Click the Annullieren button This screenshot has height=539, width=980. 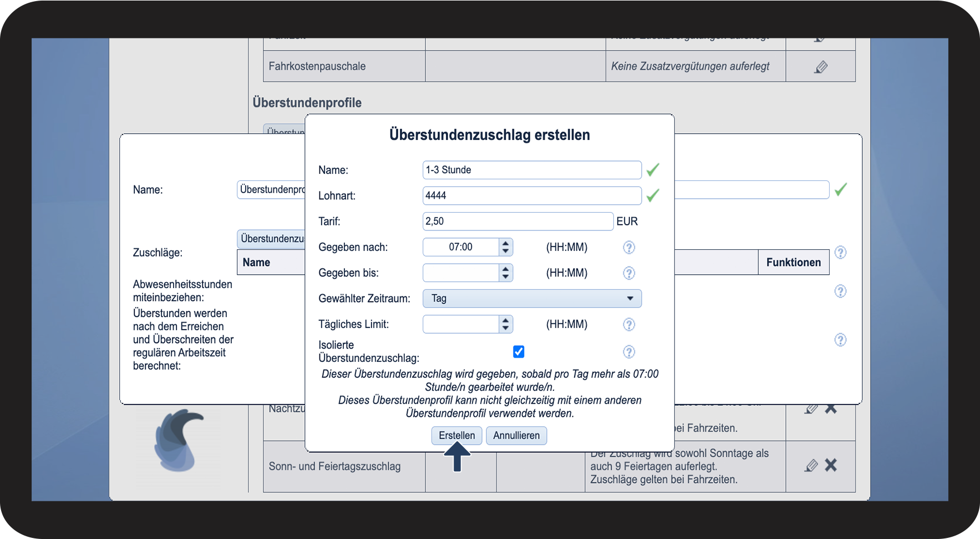(516, 436)
